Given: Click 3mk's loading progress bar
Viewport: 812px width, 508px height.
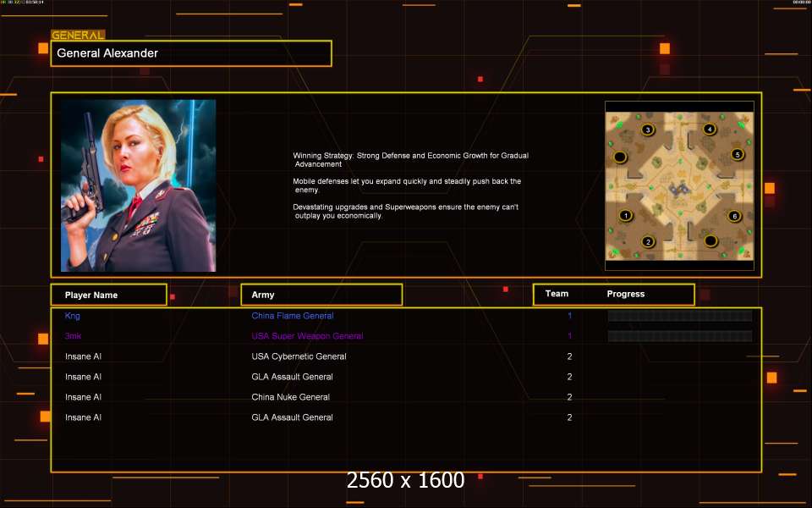Looking at the screenshot, I should (x=680, y=336).
